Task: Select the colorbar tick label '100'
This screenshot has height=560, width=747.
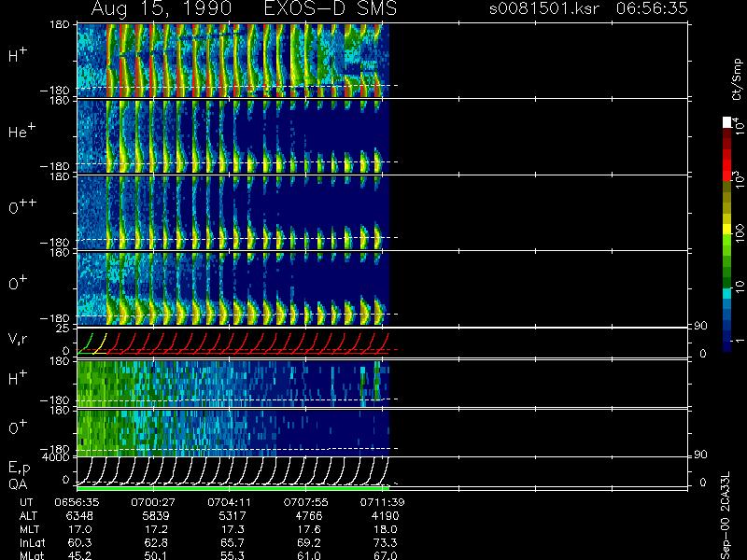Action: click(x=739, y=234)
